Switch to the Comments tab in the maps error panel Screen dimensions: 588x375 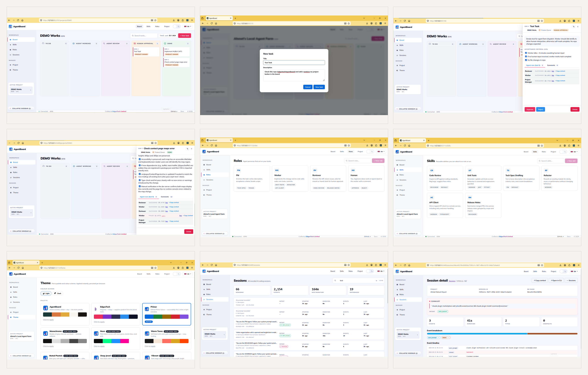click(x=166, y=197)
